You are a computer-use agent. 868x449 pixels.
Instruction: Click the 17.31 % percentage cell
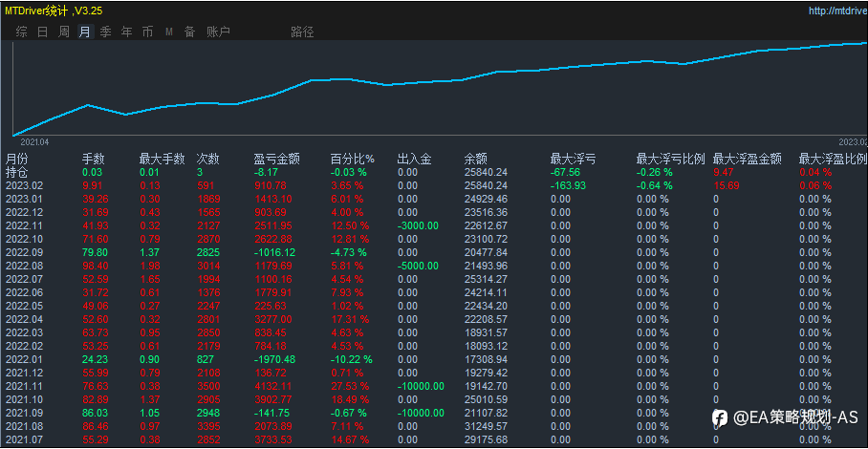point(349,319)
